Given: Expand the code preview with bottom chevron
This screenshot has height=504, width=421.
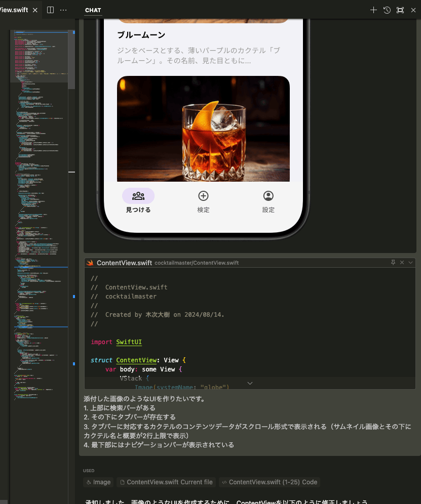Looking at the screenshot, I should [x=250, y=383].
